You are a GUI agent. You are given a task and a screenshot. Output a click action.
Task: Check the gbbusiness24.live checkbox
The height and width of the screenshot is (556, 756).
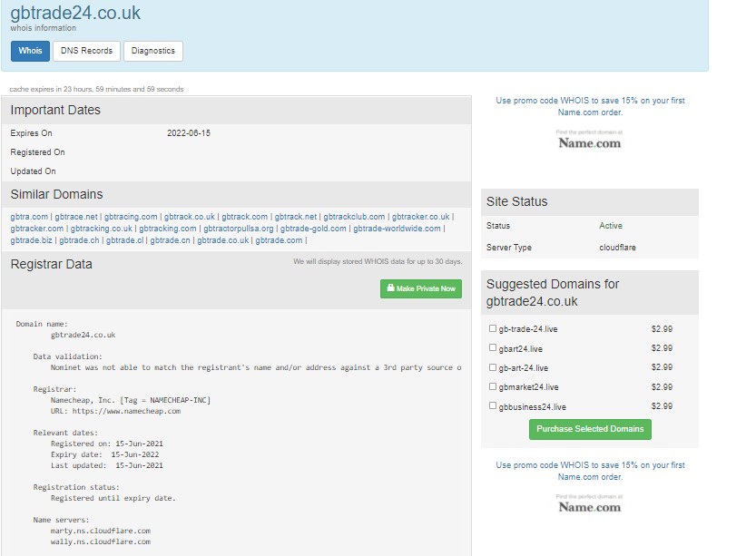[492, 405]
